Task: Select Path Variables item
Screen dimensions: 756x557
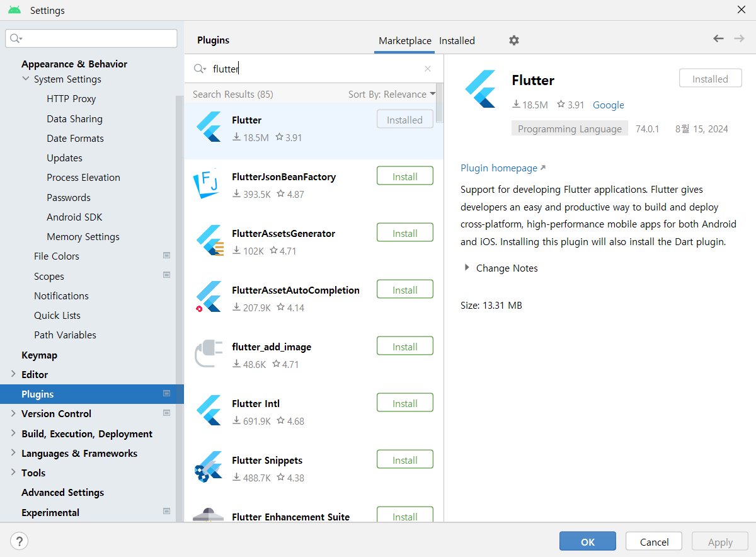Action: pos(65,335)
